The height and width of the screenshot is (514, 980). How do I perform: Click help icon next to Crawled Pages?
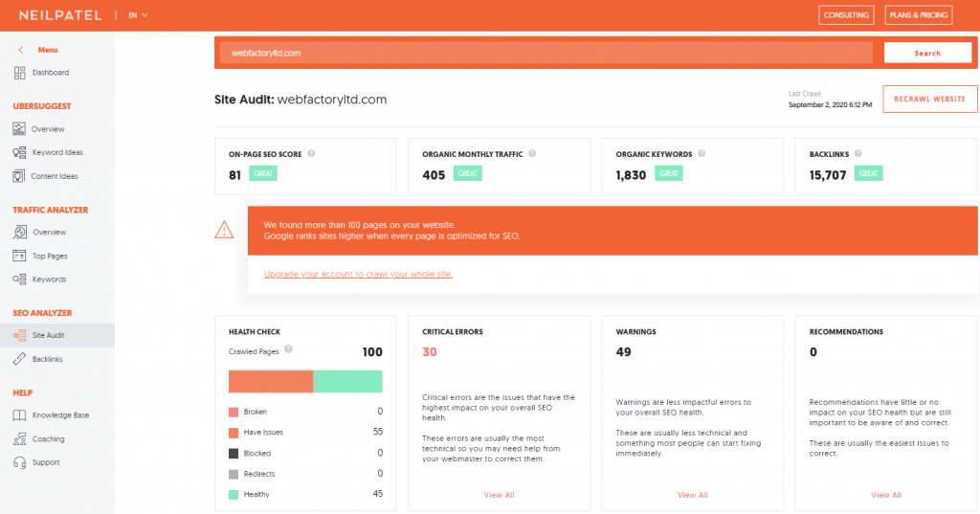tap(288, 349)
